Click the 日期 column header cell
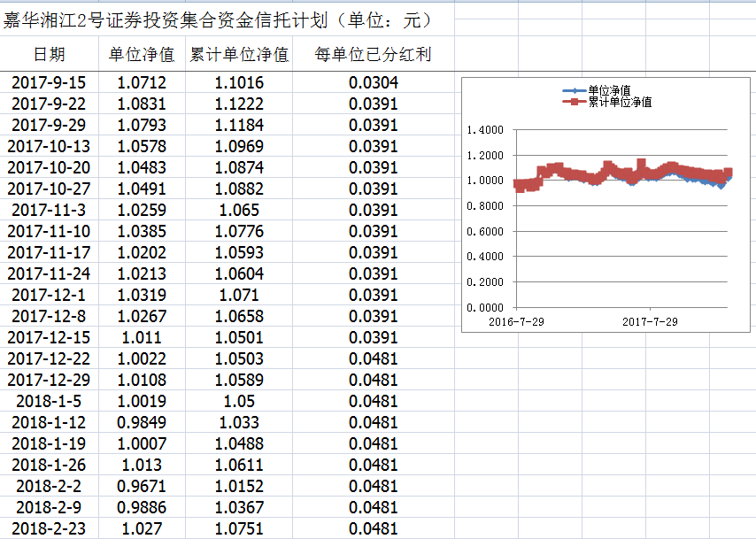The height and width of the screenshot is (539, 756). click(x=49, y=55)
